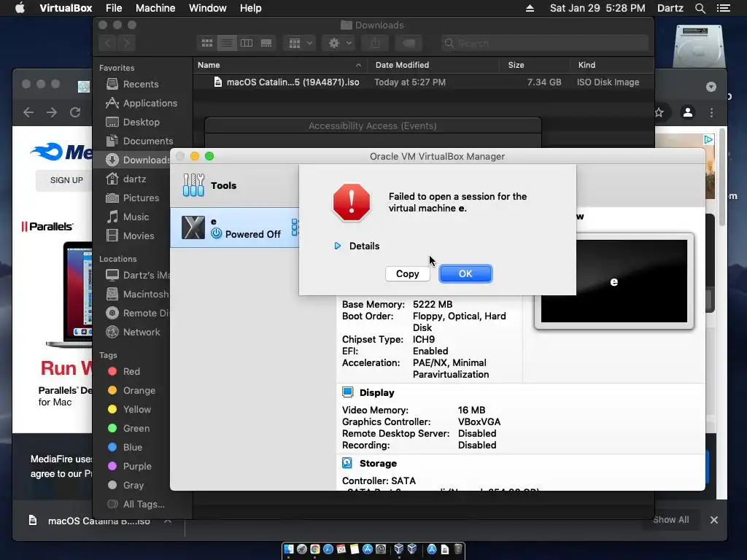The width and height of the screenshot is (747, 560).
Task: Click Show All in browser downloads bar
Action: pos(671,519)
